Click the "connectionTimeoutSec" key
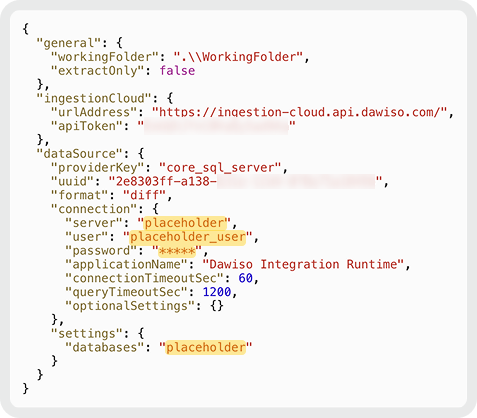 (144, 278)
